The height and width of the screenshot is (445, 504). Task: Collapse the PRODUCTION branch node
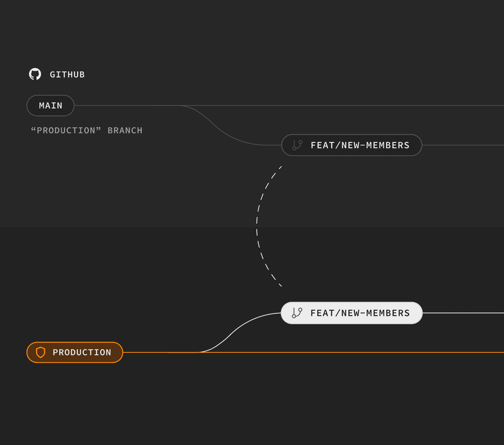tap(74, 352)
